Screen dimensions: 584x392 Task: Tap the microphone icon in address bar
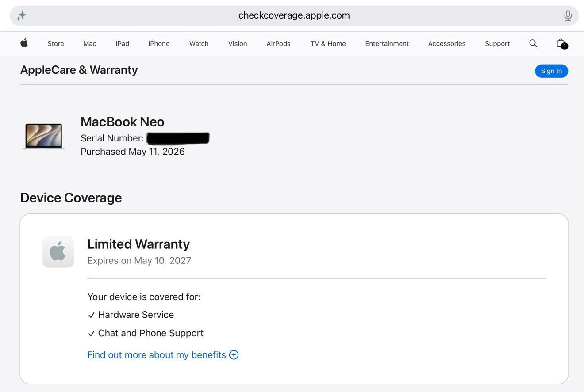click(x=568, y=16)
